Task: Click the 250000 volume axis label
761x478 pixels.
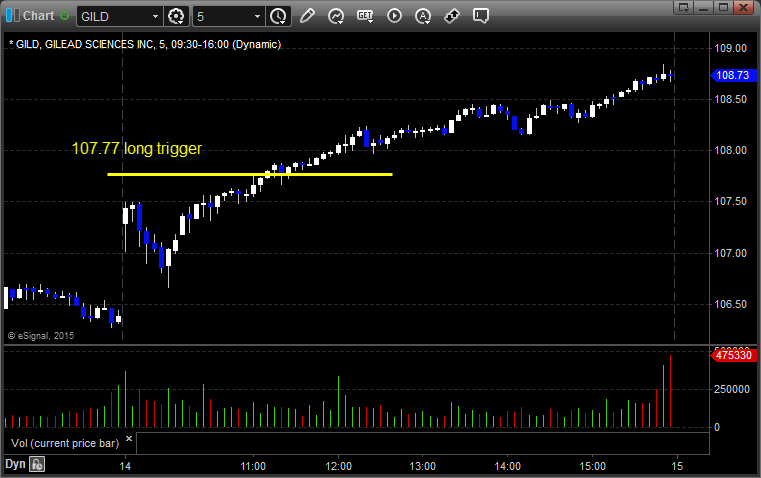Action: (x=732, y=389)
